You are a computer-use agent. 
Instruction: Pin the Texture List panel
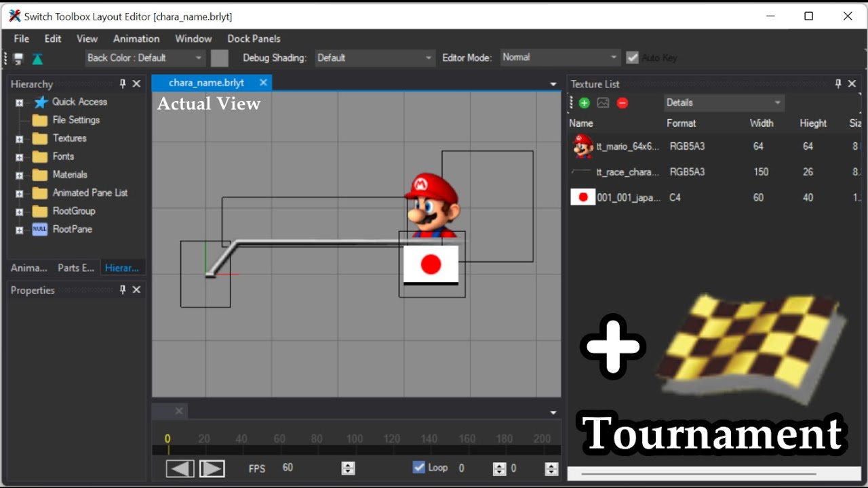point(838,83)
